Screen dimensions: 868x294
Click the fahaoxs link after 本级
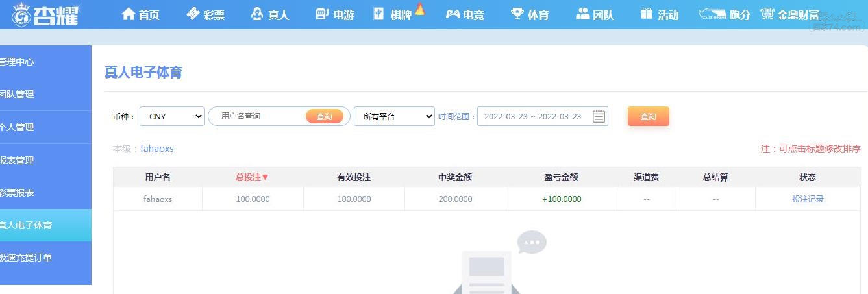pyautogui.click(x=157, y=149)
